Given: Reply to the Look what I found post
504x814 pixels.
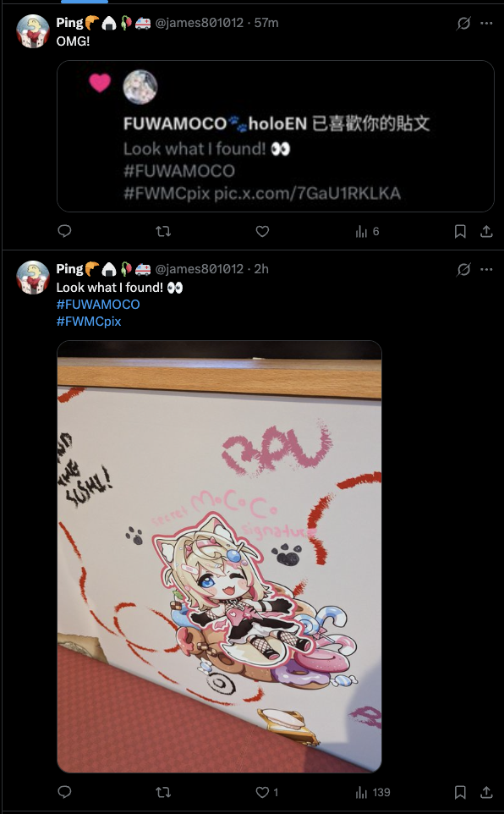Looking at the screenshot, I should tap(64, 792).
